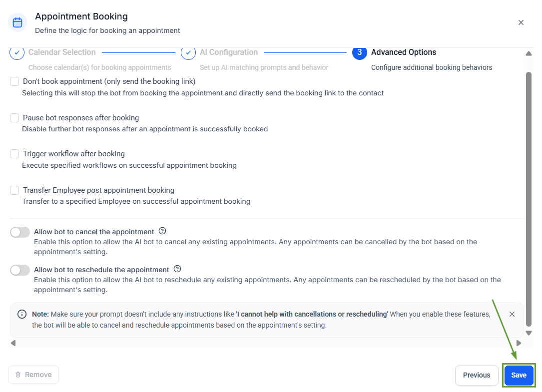Go to the Calendar Selection step
542x392 pixels.
[x=62, y=52]
